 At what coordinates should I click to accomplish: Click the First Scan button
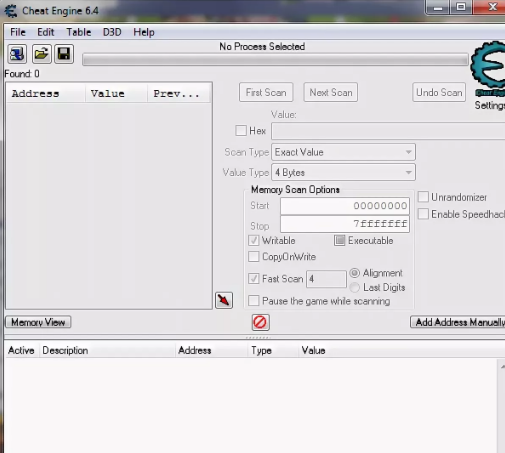coord(266,92)
